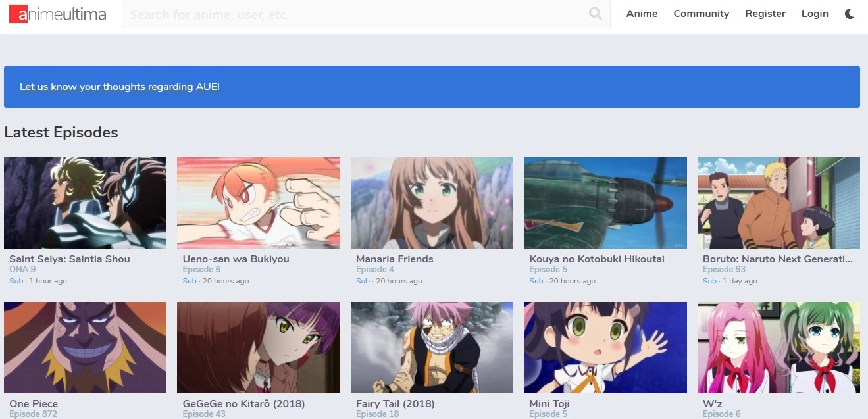Toggle dark mode moon icon
The height and width of the screenshot is (419, 868).
[x=850, y=14]
